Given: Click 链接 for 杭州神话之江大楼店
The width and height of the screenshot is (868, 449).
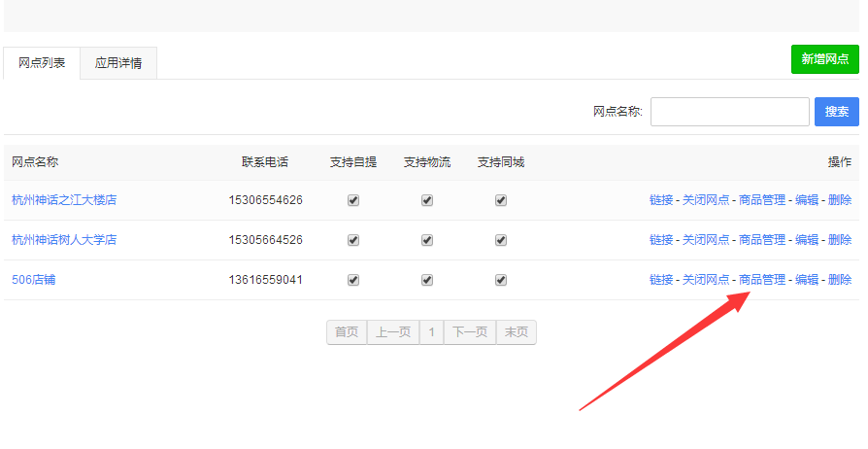Looking at the screenshot, I should pyautogui.click(x=661, y=200).
